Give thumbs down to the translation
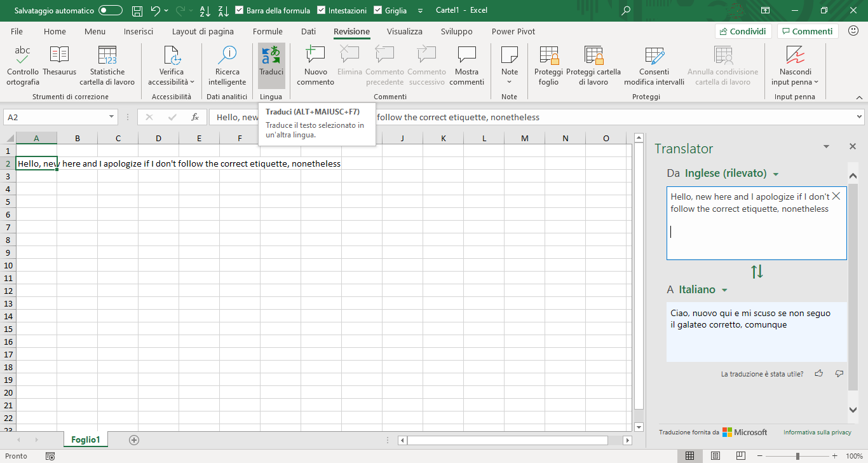This screenshot has width=868, height=463. coord(839,373)
